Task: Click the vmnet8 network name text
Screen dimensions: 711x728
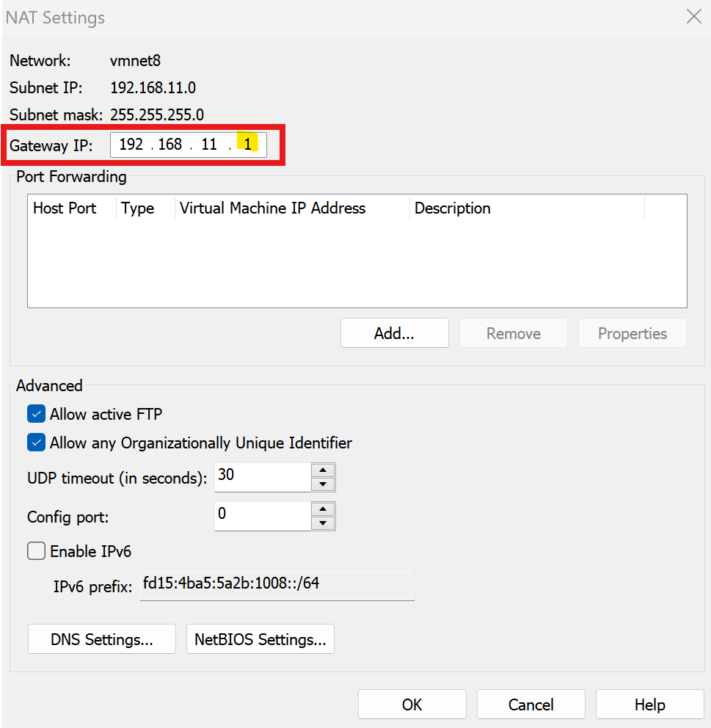Action: coord(135,60)
